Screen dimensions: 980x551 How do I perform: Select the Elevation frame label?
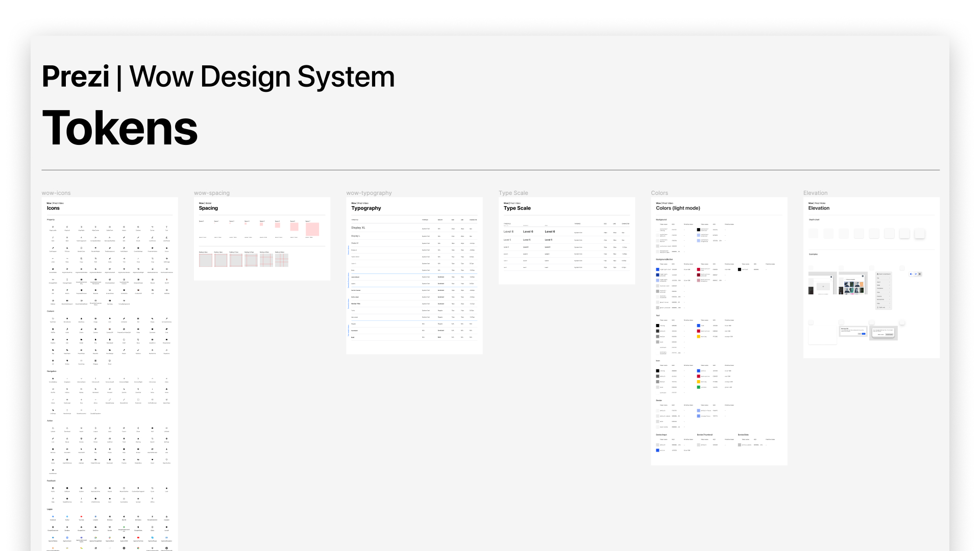tap(815, 193)
